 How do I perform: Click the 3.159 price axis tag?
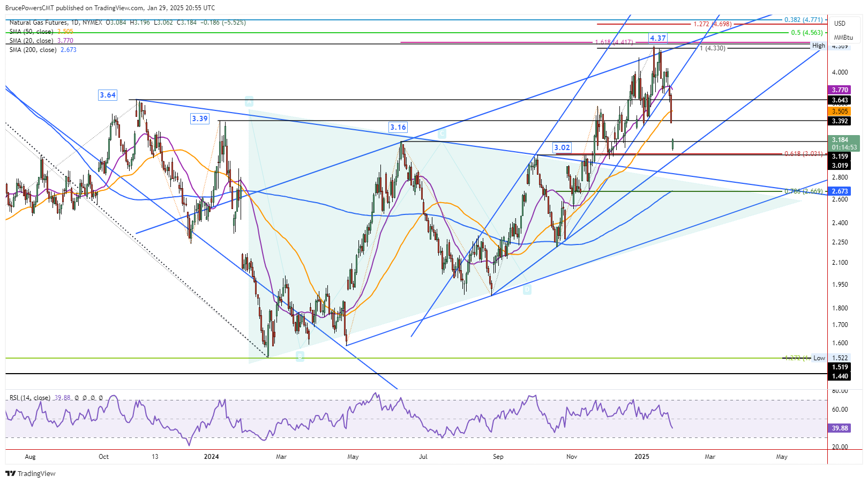pyautogui.click(x=839, y=157)
